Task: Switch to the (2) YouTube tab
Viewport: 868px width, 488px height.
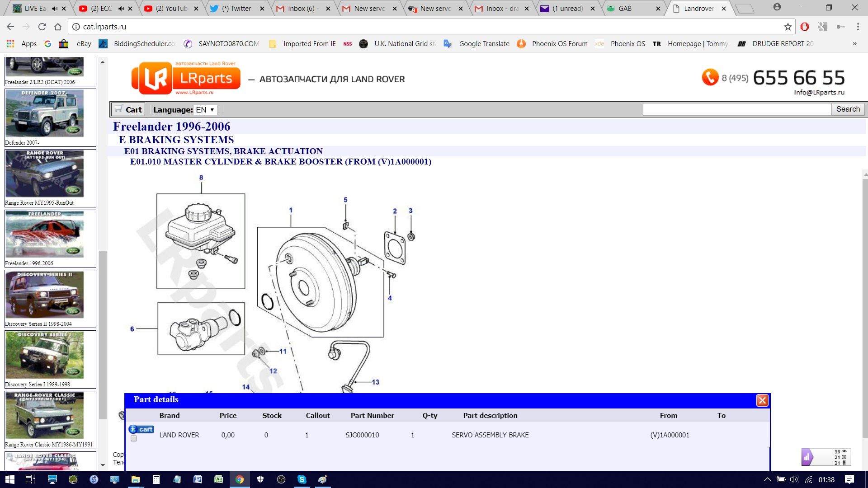Action: [x=170, y=9]
